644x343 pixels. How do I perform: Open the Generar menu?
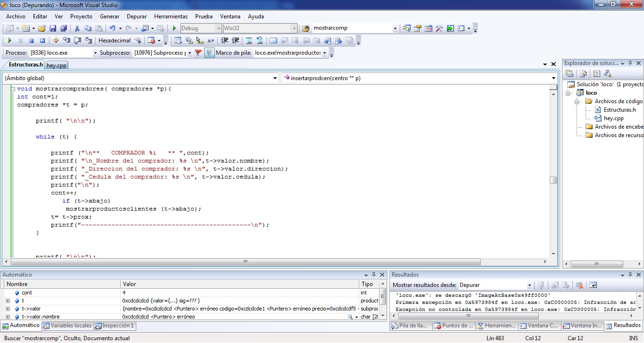110,16
